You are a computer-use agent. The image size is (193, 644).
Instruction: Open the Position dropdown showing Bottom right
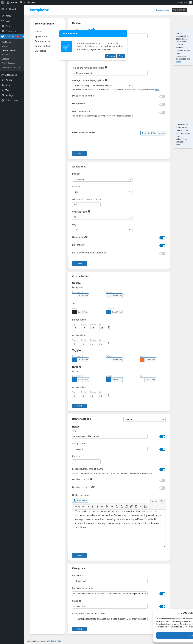click(x=102, y=179)
